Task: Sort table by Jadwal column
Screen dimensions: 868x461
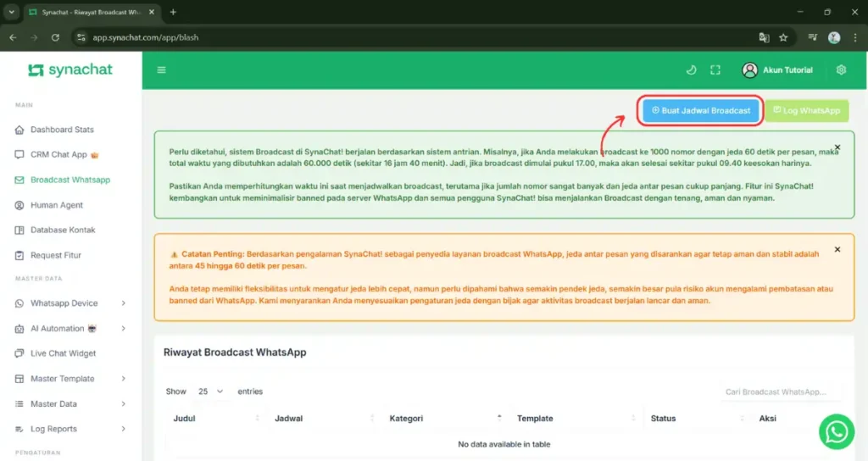Action: click(x=323, y=419)
